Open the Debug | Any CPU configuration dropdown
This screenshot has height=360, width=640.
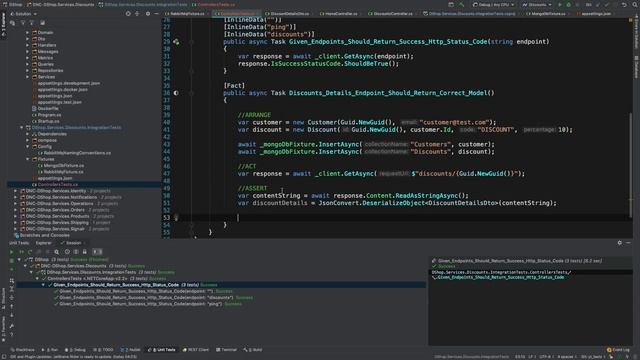[493, 4]
